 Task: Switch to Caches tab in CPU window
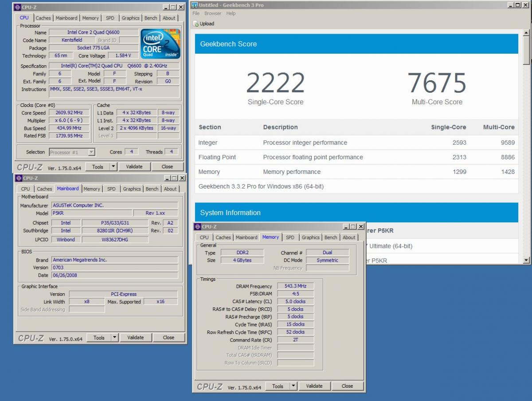coord(43,18)
